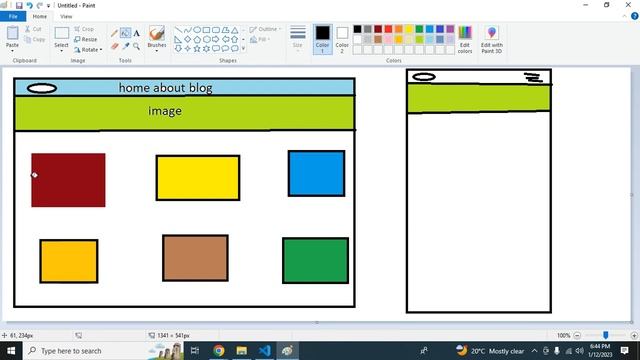
Task: Click the Save icon in title bar
Action: pos(19,5)
